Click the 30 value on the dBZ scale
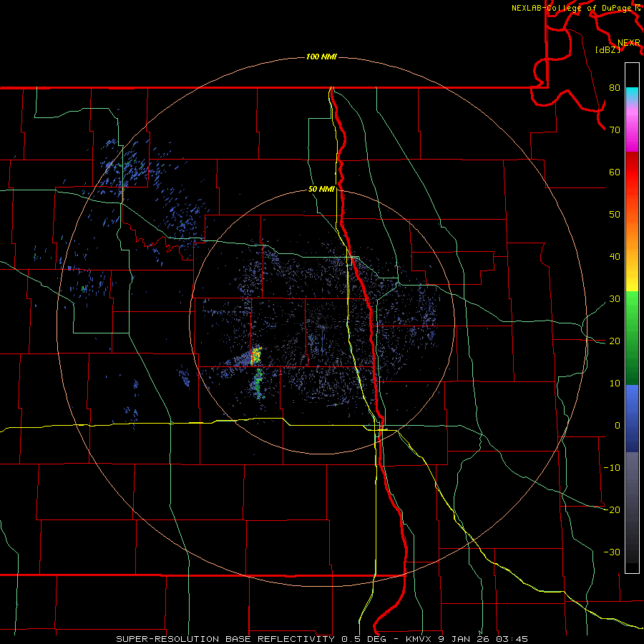 coord(615,299)
